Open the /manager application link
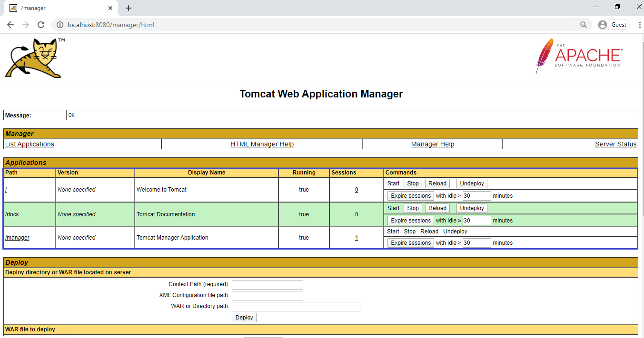Screen dimensions: 644x338 17,238
